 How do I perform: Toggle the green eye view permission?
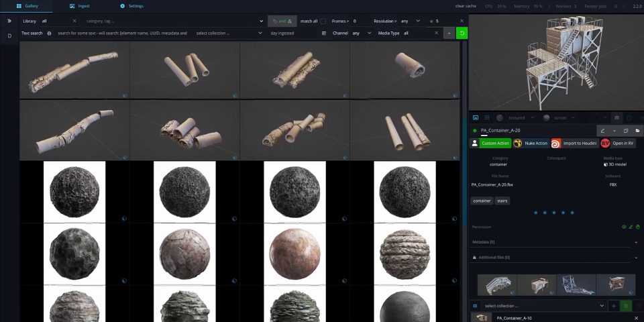tap(624, 227)
